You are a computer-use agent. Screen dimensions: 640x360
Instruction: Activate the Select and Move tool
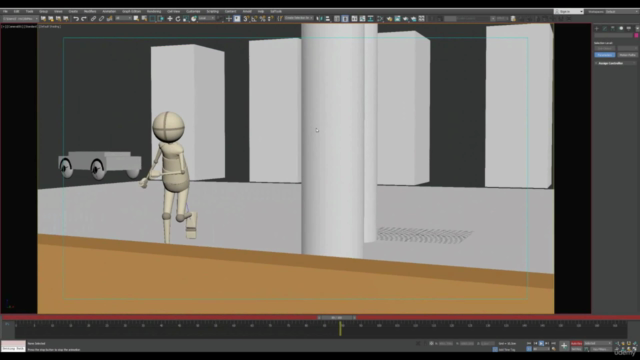pyautogui.click(x=170, y=19)
